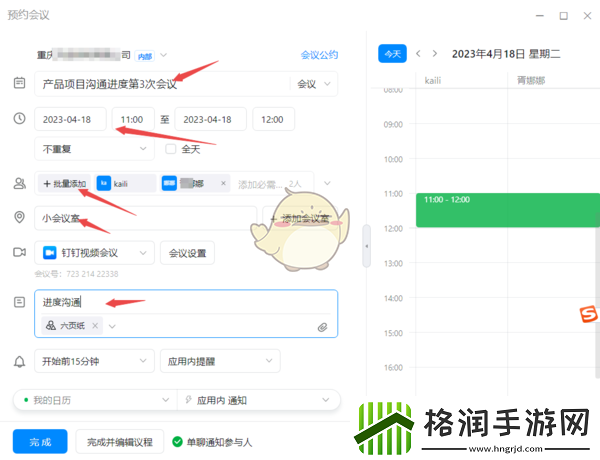Open the 会议 type dropdown
The width and height of the screenshot is (600, 460).
pos(314,84)
